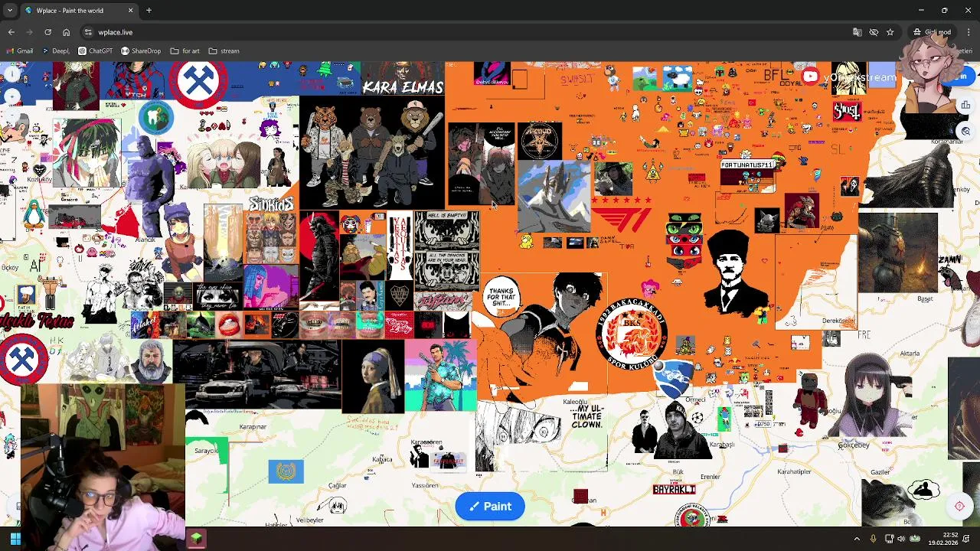Reload the Wplace page
This screenshot has height=551, width=980.
point(47,32)
